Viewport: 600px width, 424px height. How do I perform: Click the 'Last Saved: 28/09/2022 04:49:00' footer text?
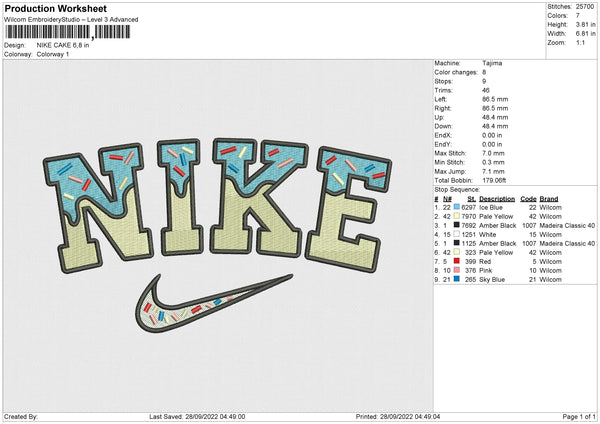197,416
